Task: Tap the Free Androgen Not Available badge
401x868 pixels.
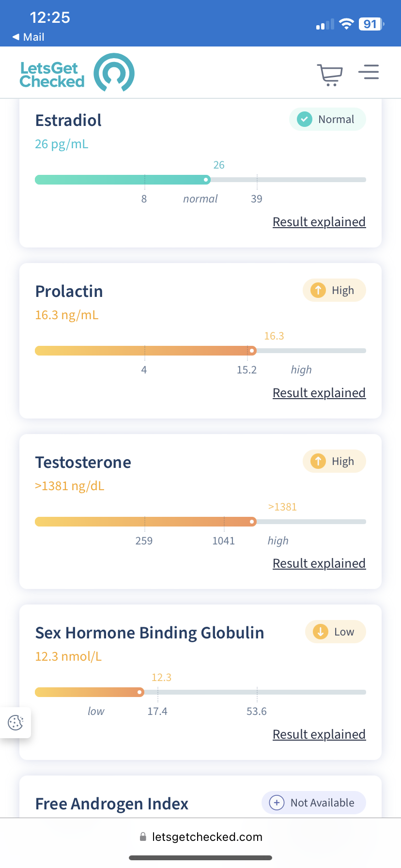Action: click(x=314, y=803)
